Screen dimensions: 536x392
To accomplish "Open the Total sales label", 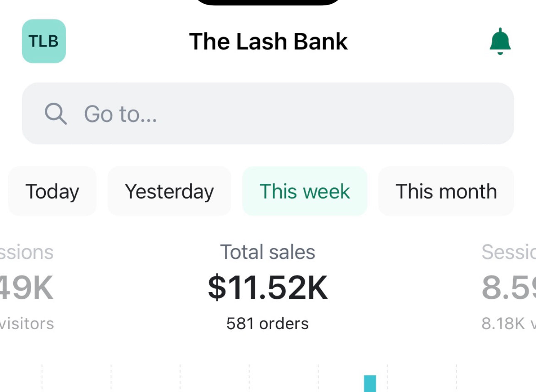I will point(268,252).
